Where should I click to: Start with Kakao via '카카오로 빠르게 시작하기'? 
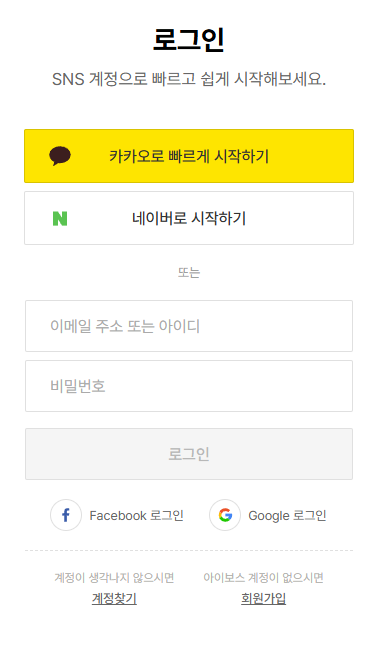189,156
